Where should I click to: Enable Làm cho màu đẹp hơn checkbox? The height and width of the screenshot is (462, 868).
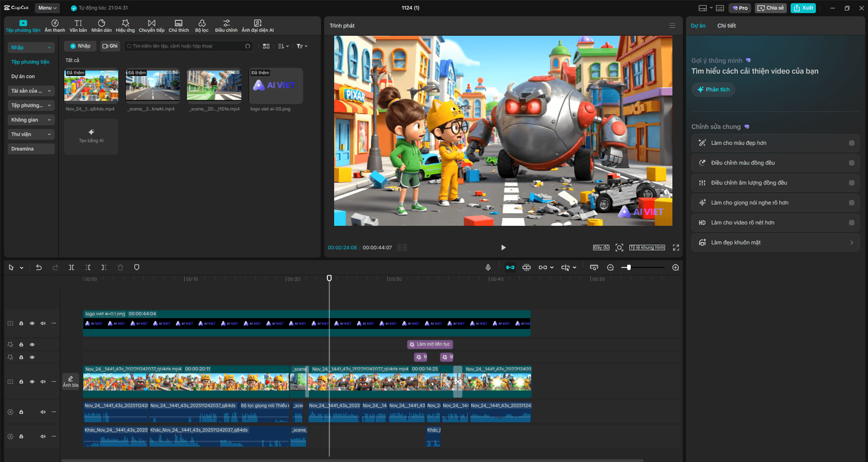851,143
